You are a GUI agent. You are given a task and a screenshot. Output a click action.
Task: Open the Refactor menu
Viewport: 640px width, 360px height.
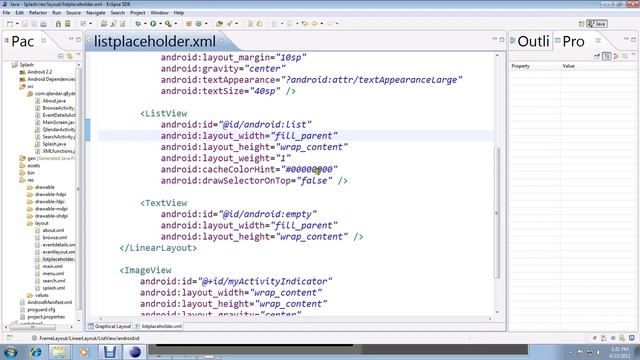(38, 13)
